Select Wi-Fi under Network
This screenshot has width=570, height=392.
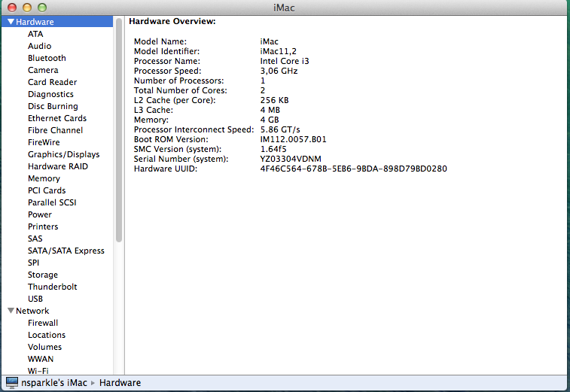[38, 371]
